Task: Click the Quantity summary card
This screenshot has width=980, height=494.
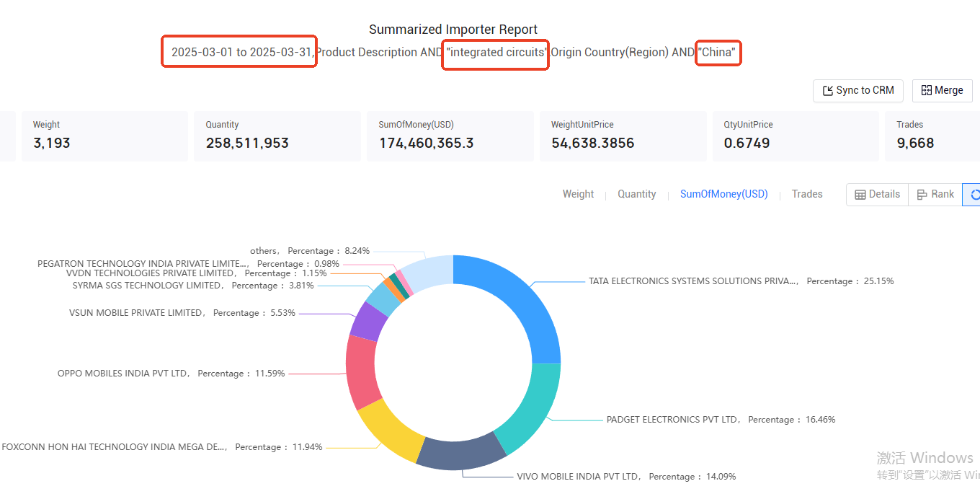Action: click(x=277, y=136)
